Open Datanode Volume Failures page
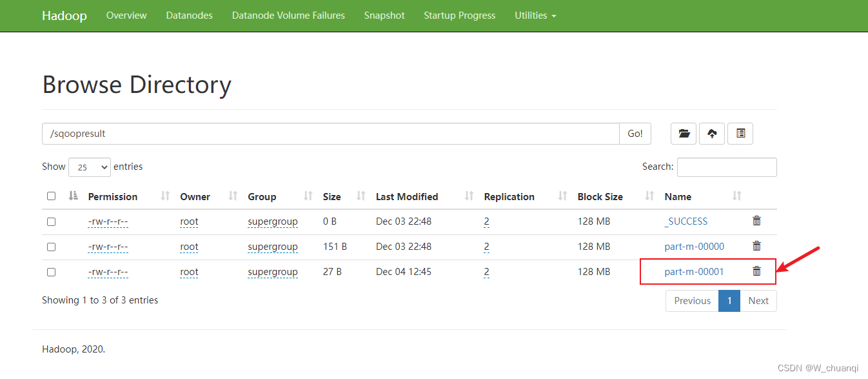The width and height of the screenshot is (868, 379). (288, 15)
